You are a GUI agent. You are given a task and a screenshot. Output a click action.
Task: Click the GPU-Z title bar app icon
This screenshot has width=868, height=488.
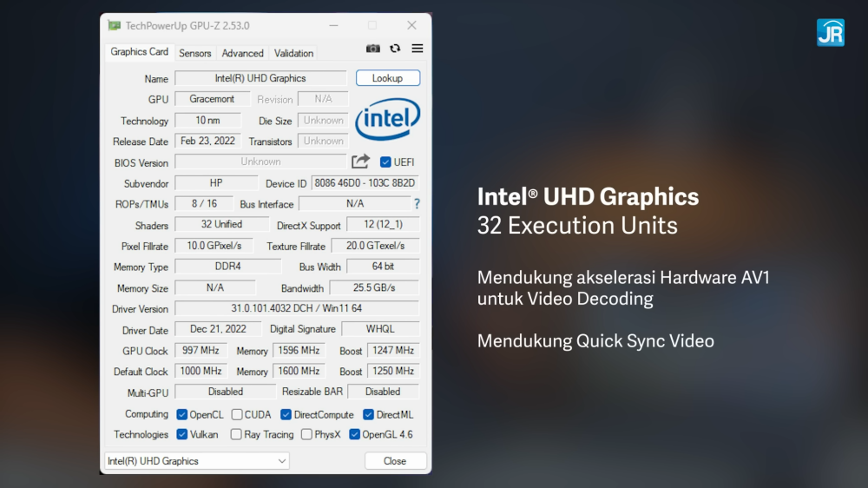(x=115, y=25)
